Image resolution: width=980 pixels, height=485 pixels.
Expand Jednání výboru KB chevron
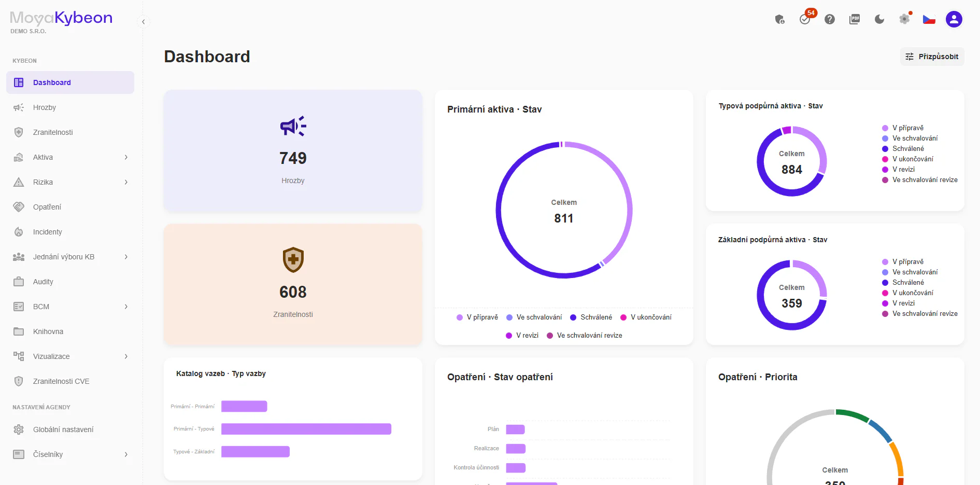point(126,257)
